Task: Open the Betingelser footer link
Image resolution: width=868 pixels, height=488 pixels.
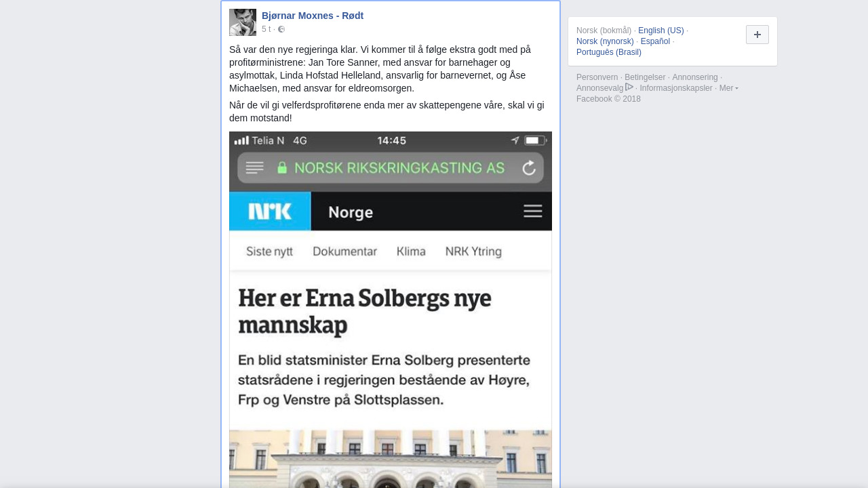Action: pyautogui.click(x=645, y=77)
